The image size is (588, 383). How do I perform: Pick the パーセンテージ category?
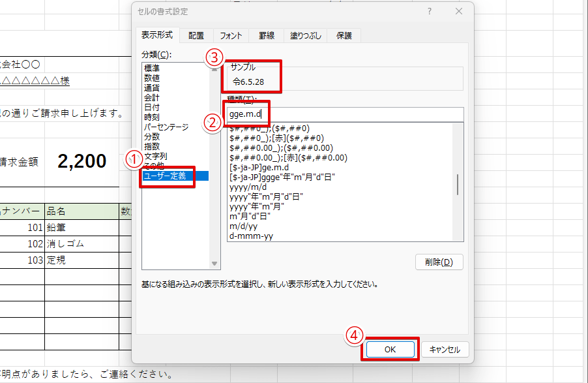pos(166,127)
